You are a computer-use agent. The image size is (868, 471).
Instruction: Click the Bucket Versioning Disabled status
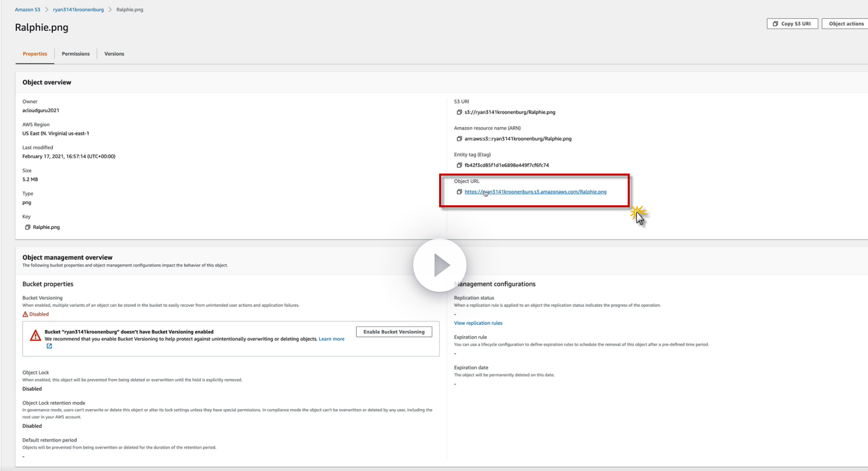36,314
